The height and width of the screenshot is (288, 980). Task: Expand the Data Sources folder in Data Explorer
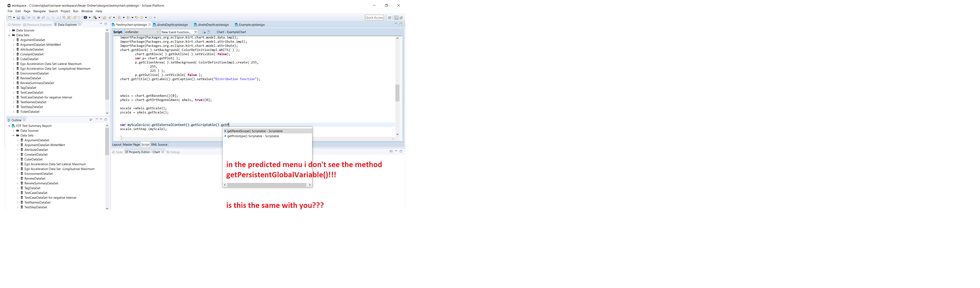click(9, 30)
